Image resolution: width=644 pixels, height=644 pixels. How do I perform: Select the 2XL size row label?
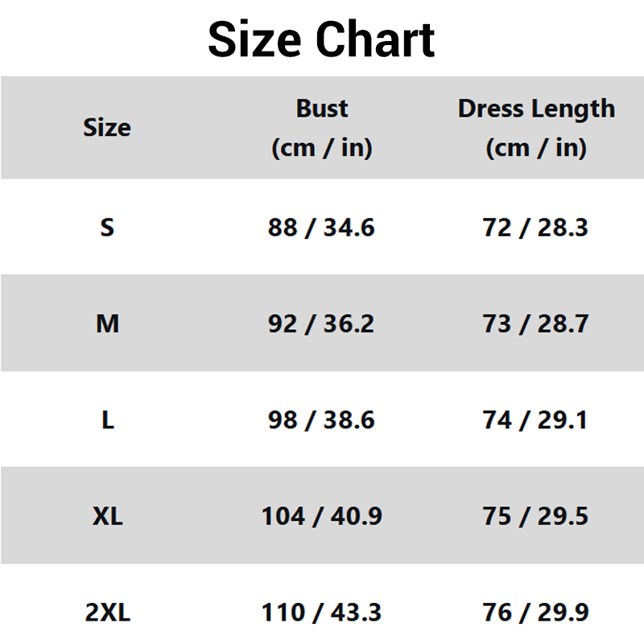(x=108, y=613)
